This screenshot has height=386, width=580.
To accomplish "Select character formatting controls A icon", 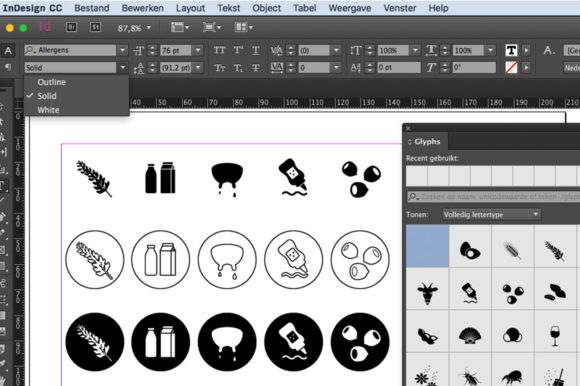I will pyautogui.click(x=8, y=51).
